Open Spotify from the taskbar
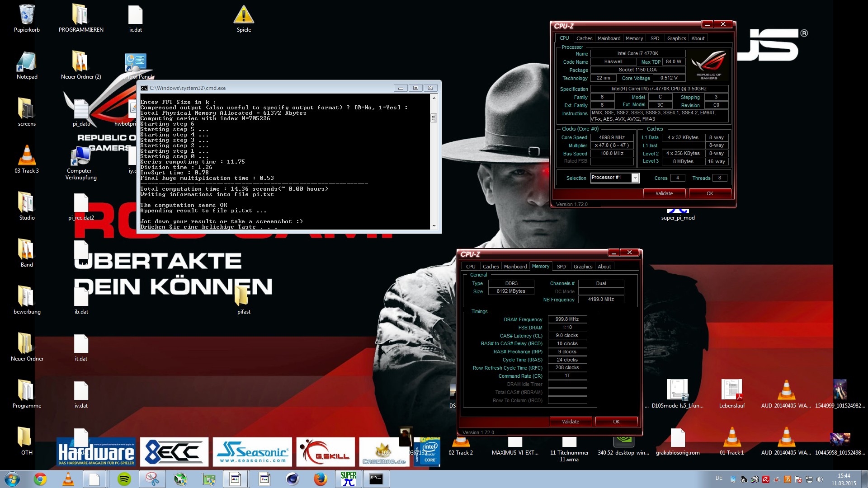868x488 pixels. (x=124, y=479)
